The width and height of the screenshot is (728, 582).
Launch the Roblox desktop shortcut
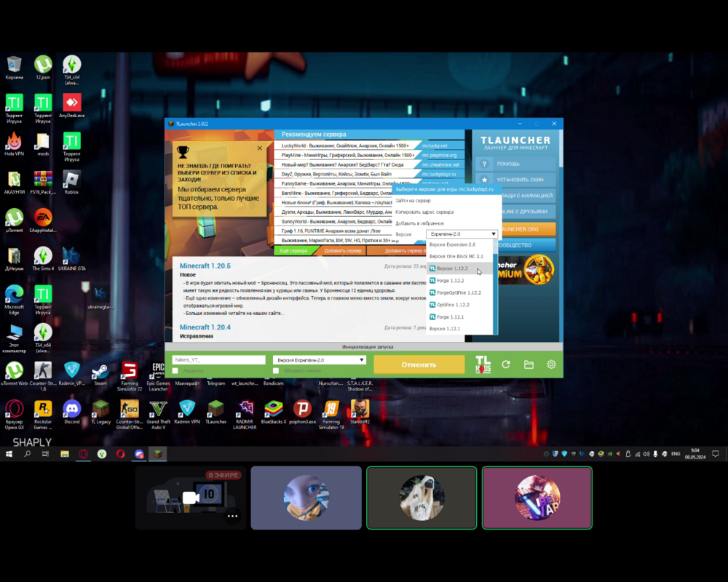(71, 183)
